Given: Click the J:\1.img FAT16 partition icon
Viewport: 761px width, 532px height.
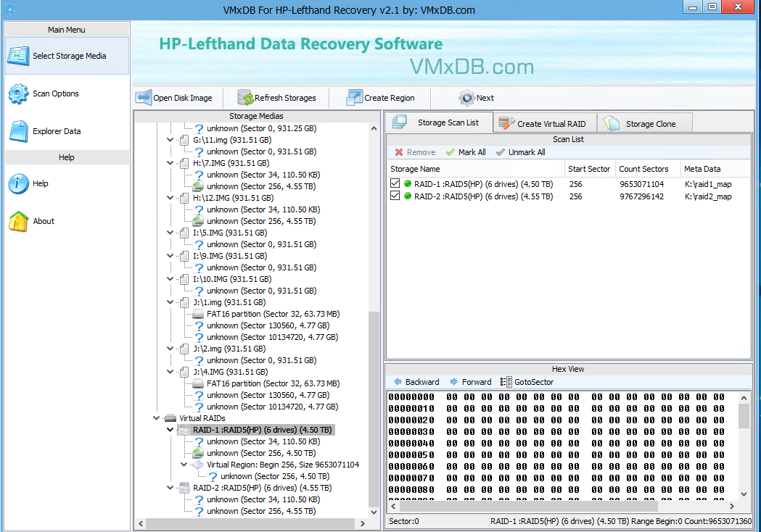Looking at the screenshot, I should [198, 314].
